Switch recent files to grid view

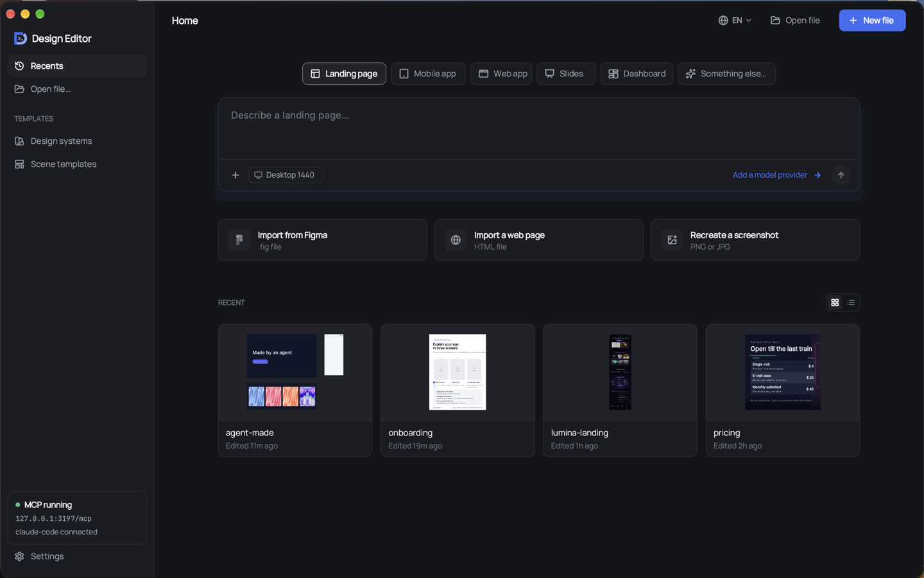point(835,302)
